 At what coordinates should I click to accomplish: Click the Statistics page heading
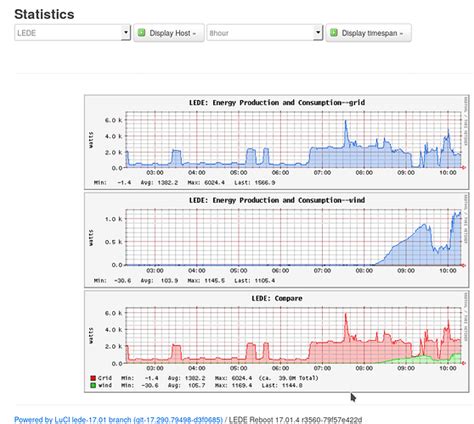[44, 14]
